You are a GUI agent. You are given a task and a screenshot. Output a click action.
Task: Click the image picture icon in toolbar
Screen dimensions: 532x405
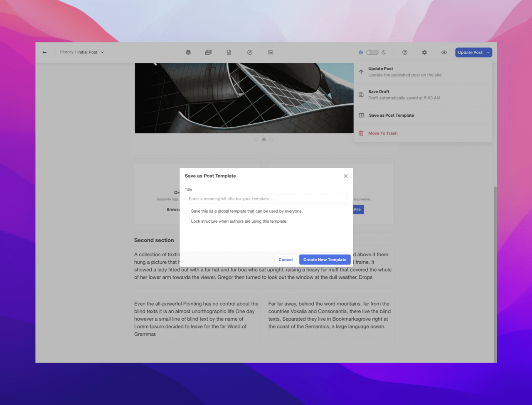tap(271, 52)
